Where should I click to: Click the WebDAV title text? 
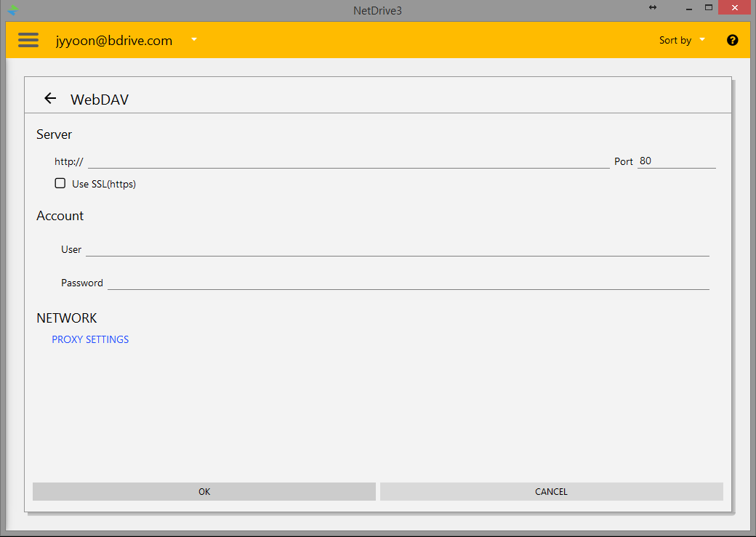point(100,100)
